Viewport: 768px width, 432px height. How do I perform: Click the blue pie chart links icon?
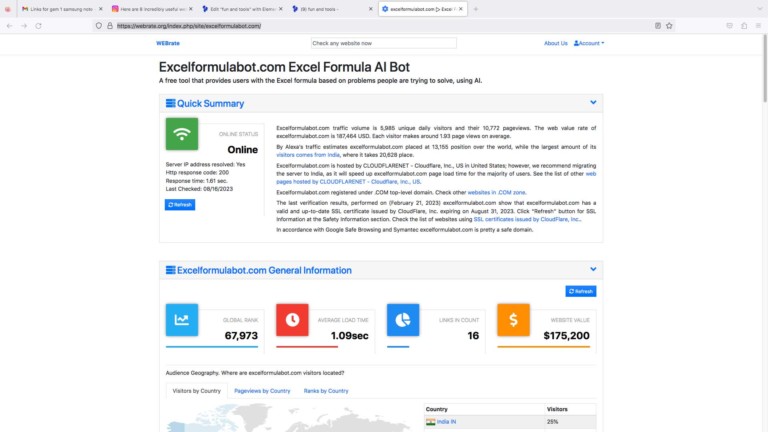point(403,320)
